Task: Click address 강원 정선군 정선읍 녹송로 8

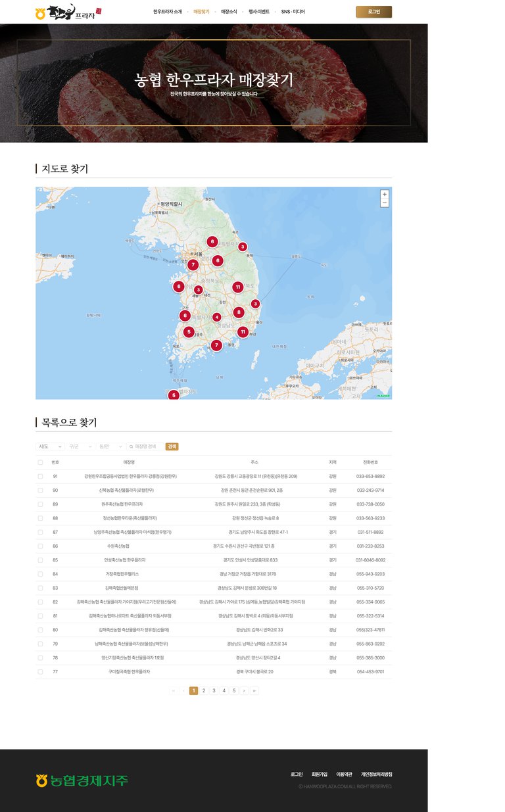Action: pos(255,518)
